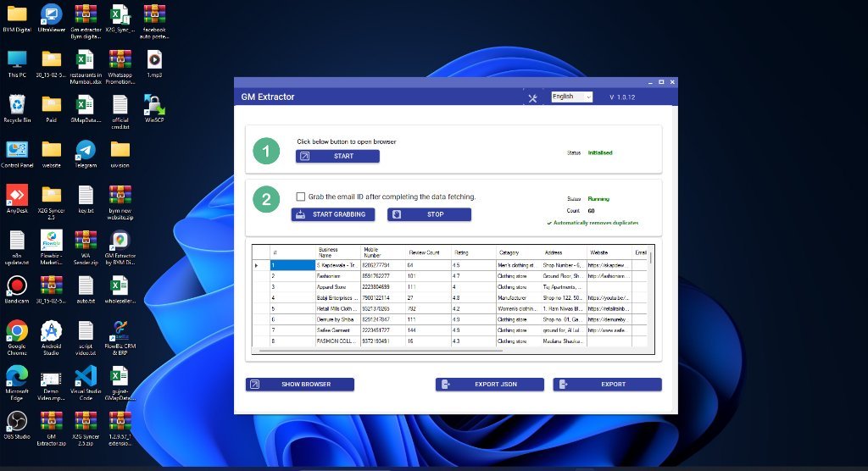
Task: Select Whatsapp Promotion archive icon
Action: pyautogui.click(x=120, y=68)
